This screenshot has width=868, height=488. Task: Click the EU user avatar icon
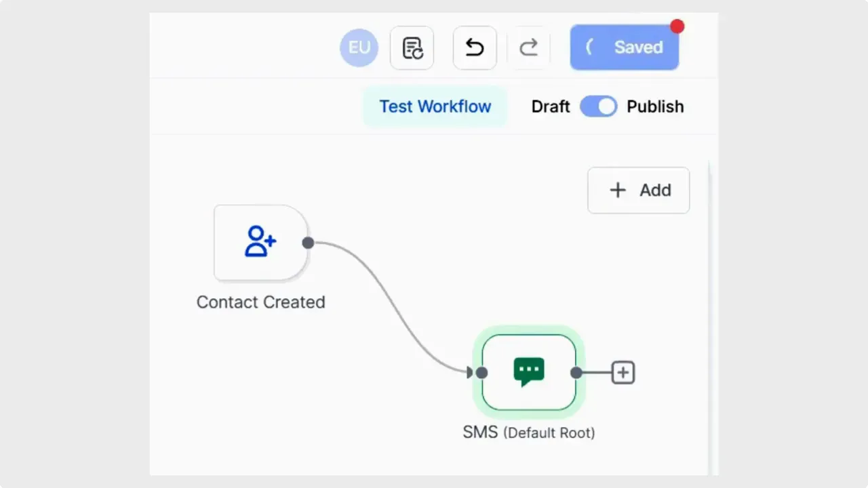[x=359, y=47]
